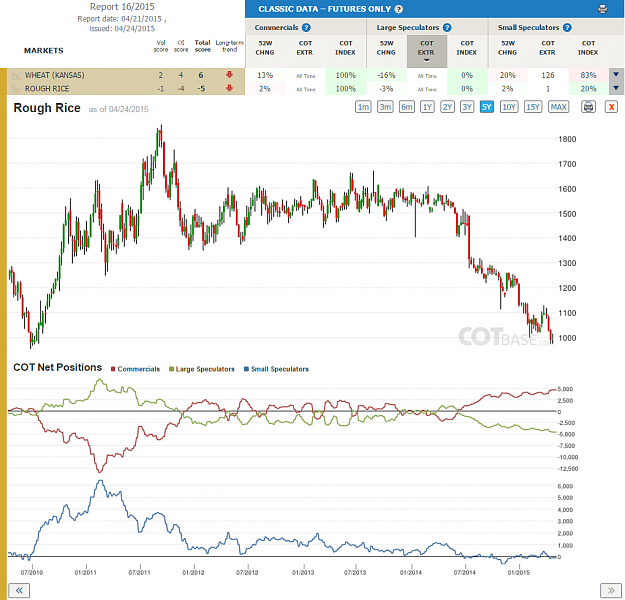Sort by Commercials COT INDEX column
This screenshot has width=625, height=600.
tap(345, 48)
